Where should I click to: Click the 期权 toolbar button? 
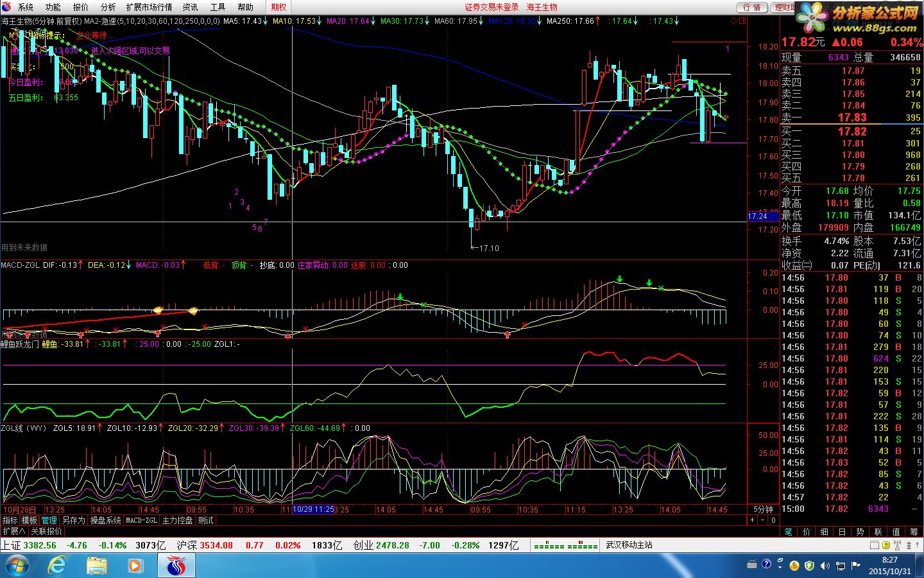point(279,7)
